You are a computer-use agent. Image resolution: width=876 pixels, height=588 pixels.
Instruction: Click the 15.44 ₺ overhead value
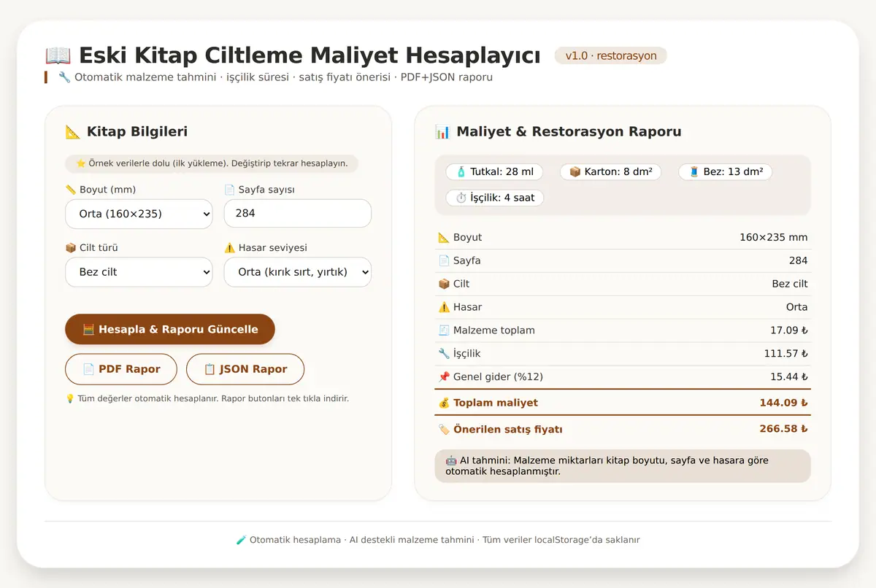(x=789, y=378)
